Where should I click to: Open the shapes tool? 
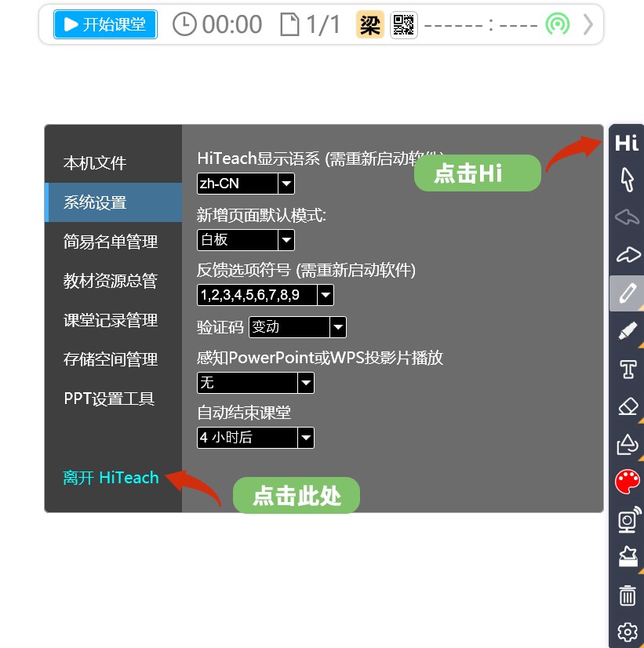point(627,444)
